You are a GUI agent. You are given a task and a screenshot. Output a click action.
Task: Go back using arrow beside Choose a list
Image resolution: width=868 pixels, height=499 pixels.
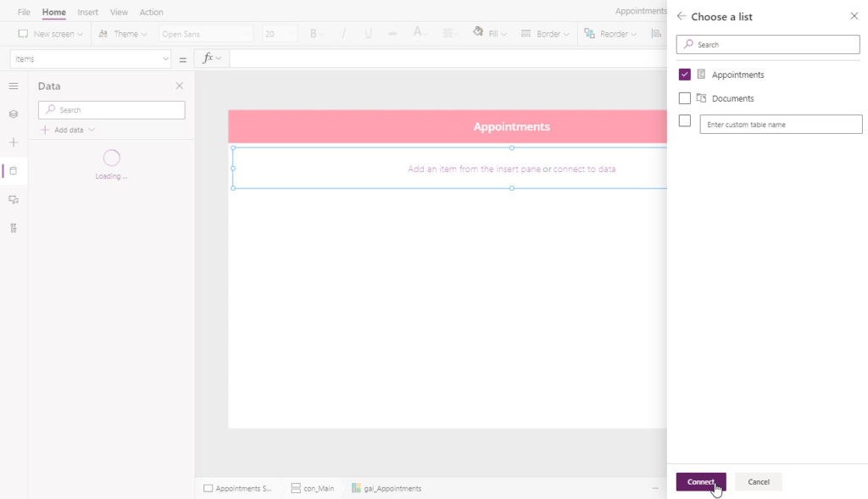pyautogui.click(x=681, y=17)
